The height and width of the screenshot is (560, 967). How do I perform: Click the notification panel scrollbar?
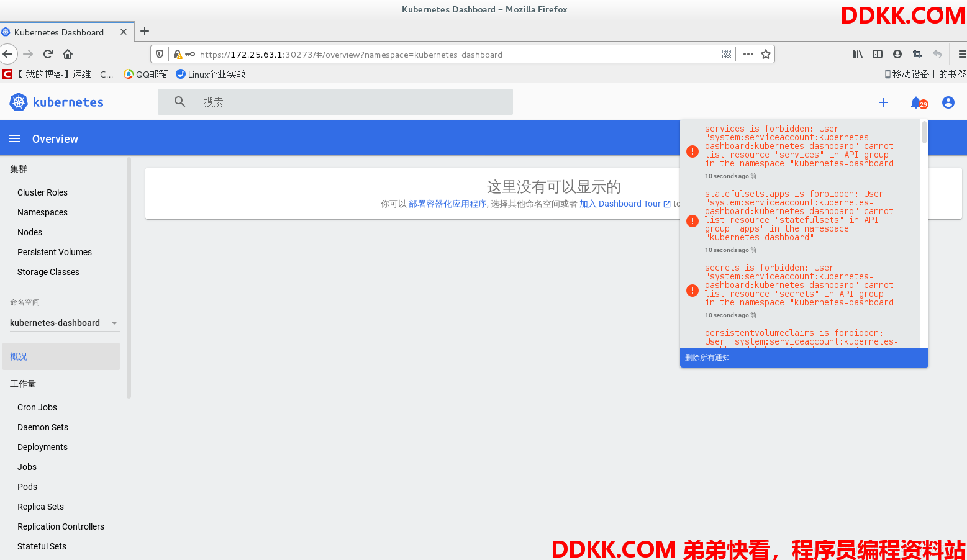coord(924,132)
